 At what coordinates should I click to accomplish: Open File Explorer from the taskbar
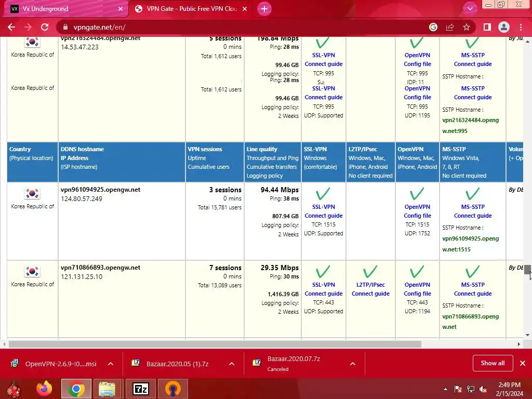107,389
